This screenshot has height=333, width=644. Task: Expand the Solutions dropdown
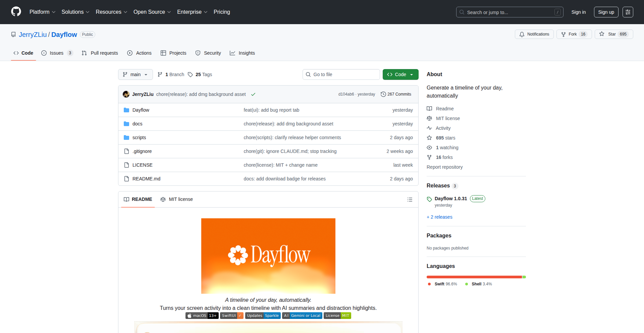point(75,12)
